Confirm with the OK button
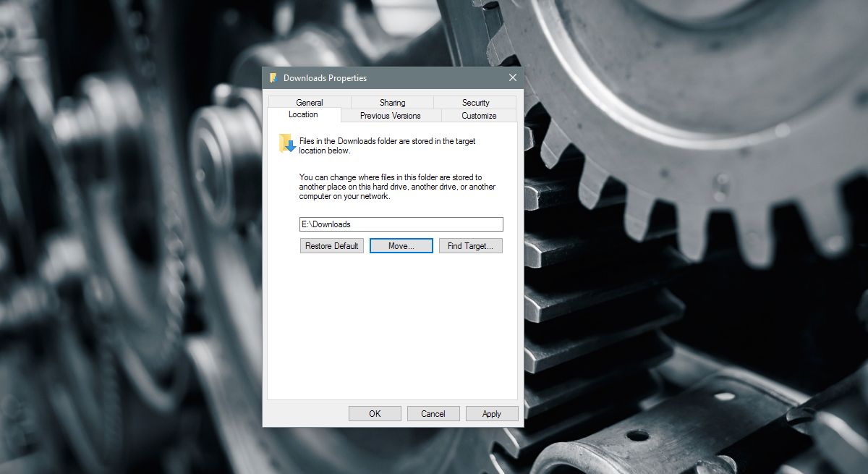This screenshot has width=868, height=474. tap(375, 414)
